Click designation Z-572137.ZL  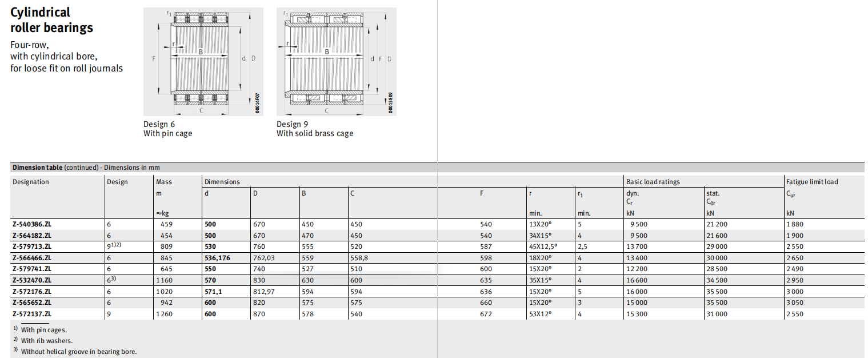click(x=32, y=314)
